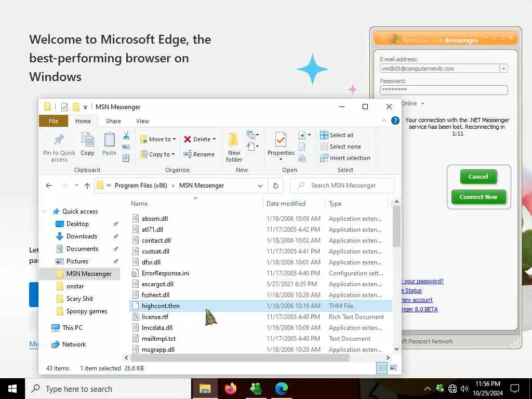Open the Move to dropdown
Viewport: 532px width, 399px height.
[158, 139]
